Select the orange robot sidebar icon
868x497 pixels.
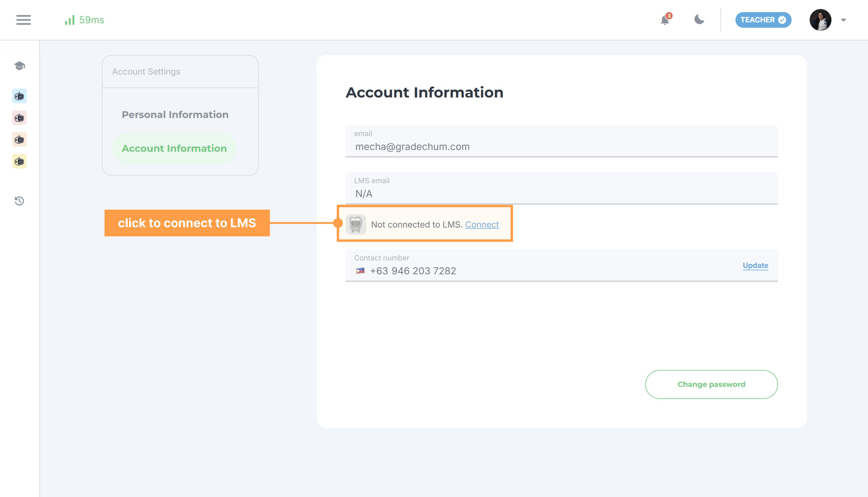[x=19, y=140]
